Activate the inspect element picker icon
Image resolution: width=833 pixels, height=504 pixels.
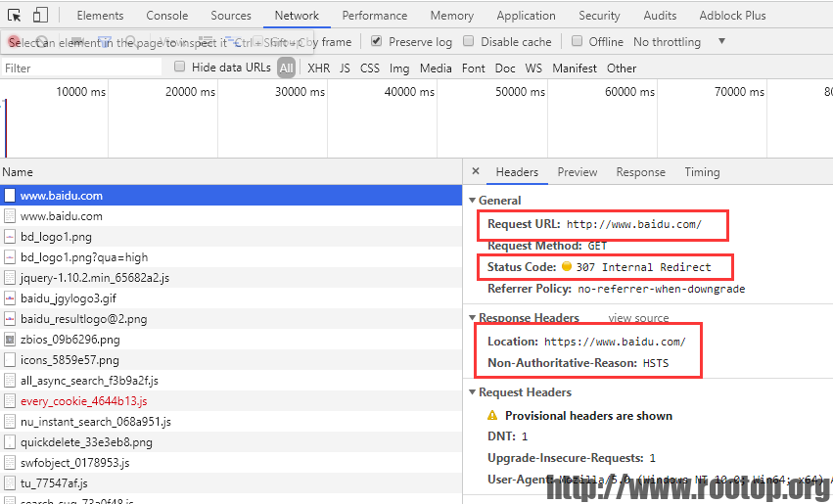coord(15,16)
